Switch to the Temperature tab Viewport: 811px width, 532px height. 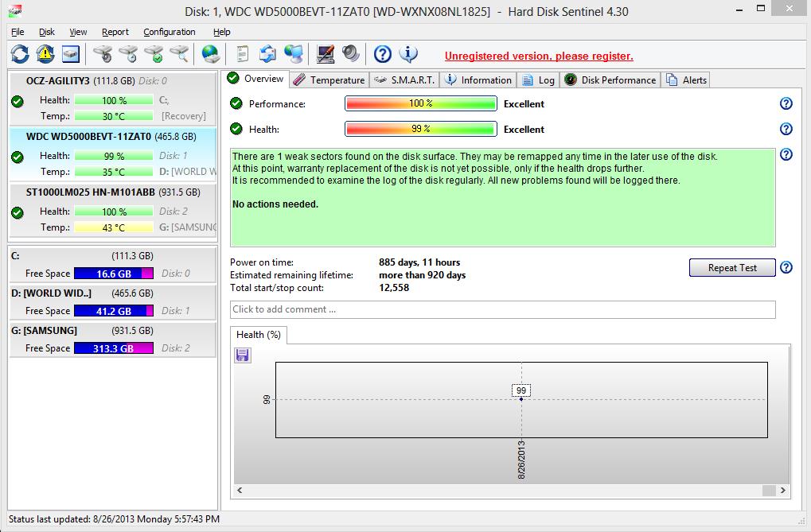329,80
